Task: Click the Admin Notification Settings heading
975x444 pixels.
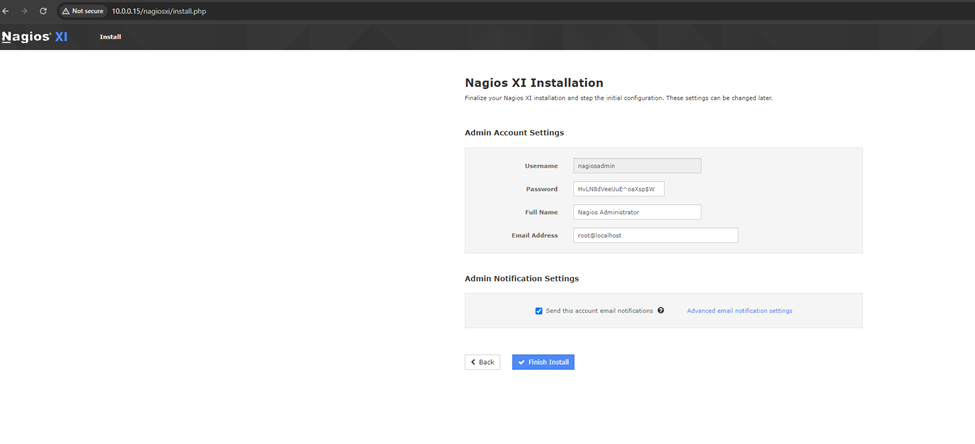Action: 522,279
